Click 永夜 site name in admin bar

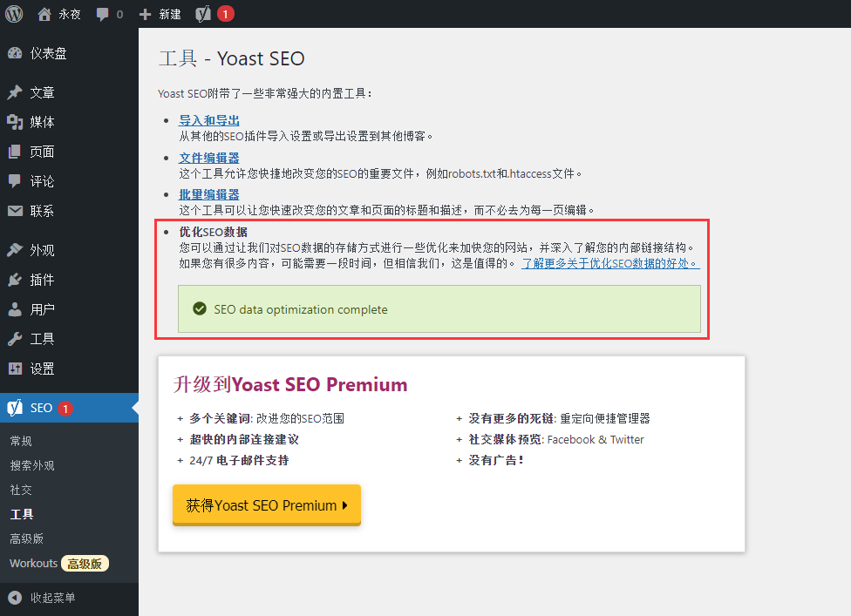coord(70,14)
